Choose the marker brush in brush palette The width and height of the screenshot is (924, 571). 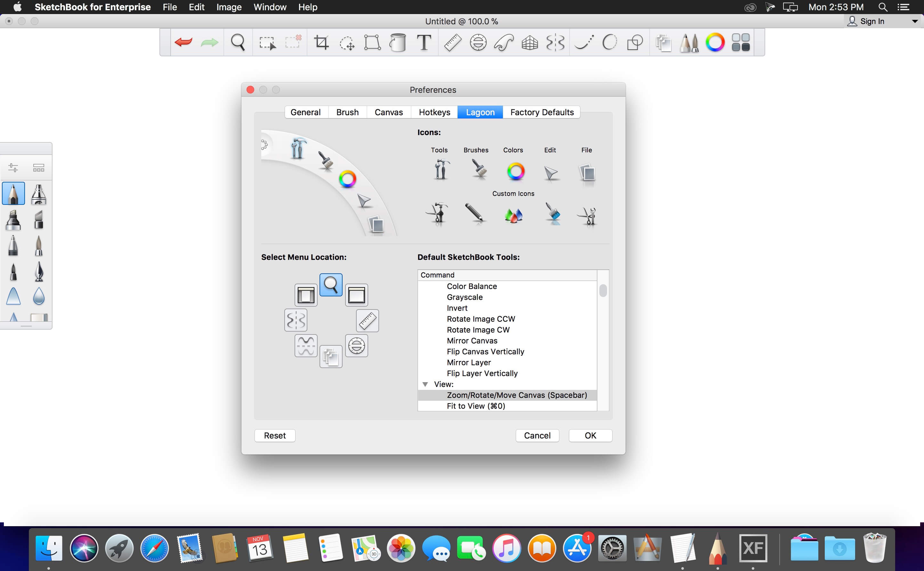click(13, 220)
